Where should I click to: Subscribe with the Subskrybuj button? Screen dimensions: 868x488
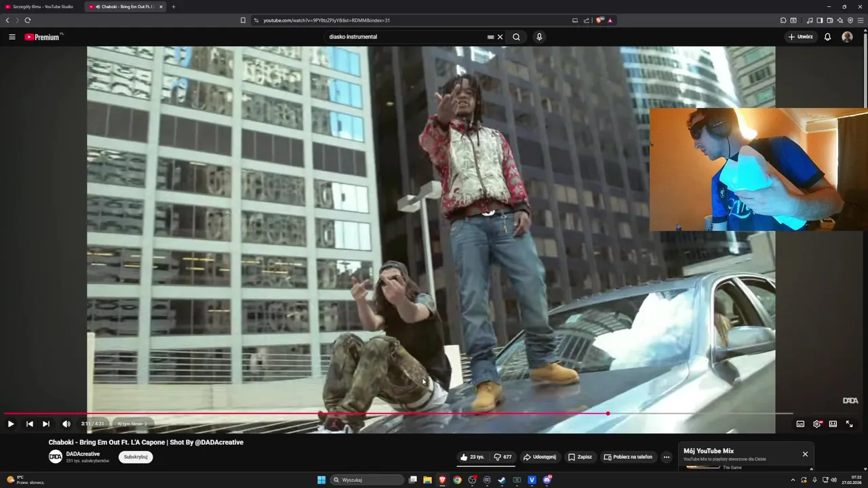pos(136,457)
